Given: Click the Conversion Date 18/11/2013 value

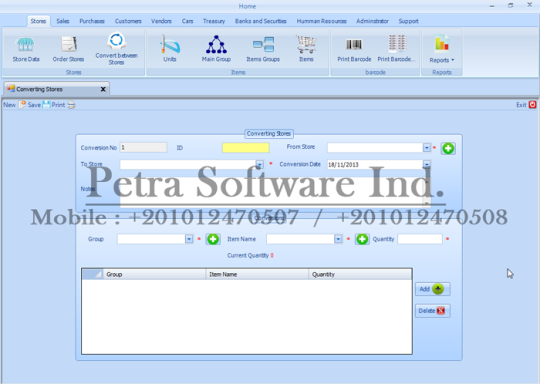Looking at the screenshot, I should coord(343,165).
